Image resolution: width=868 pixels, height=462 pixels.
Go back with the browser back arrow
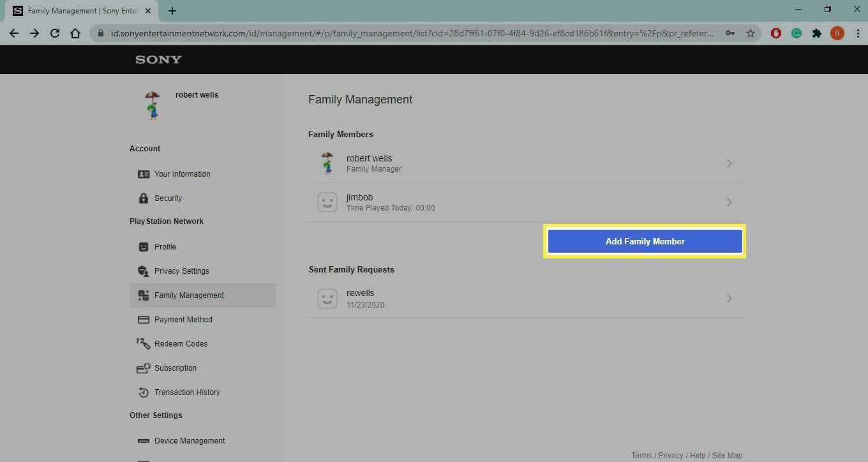pos(14,33)
